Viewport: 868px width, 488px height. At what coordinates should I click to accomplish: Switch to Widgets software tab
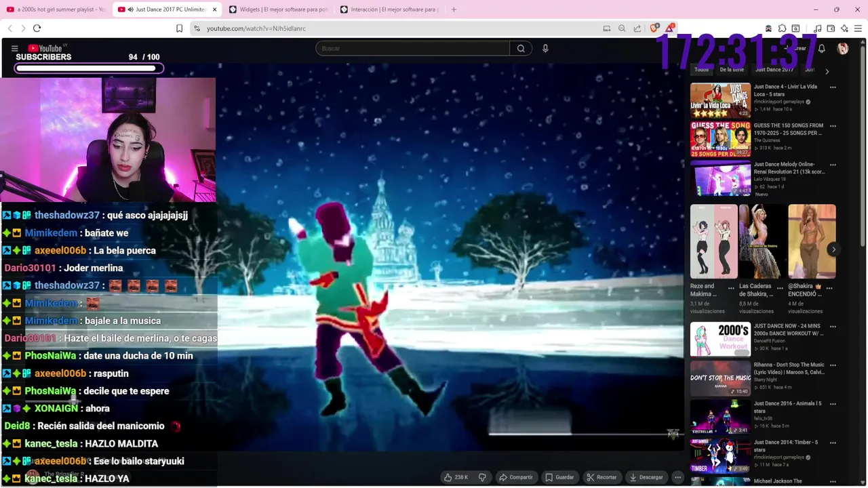coord(278,9)
